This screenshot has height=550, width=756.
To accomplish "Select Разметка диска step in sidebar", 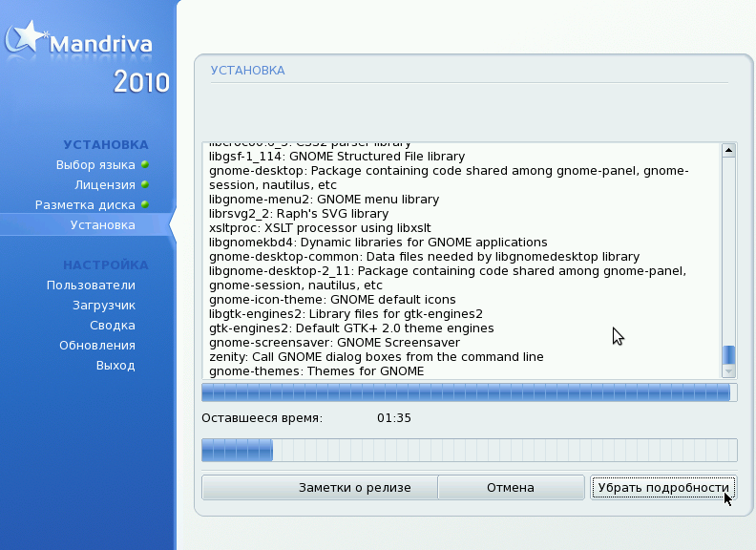I will (85, 205).
